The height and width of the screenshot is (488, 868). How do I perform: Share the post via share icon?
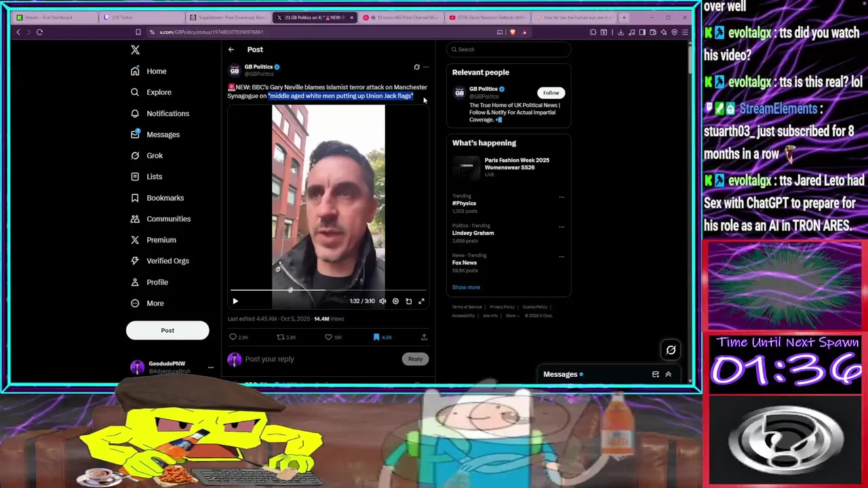coord(424,337)
